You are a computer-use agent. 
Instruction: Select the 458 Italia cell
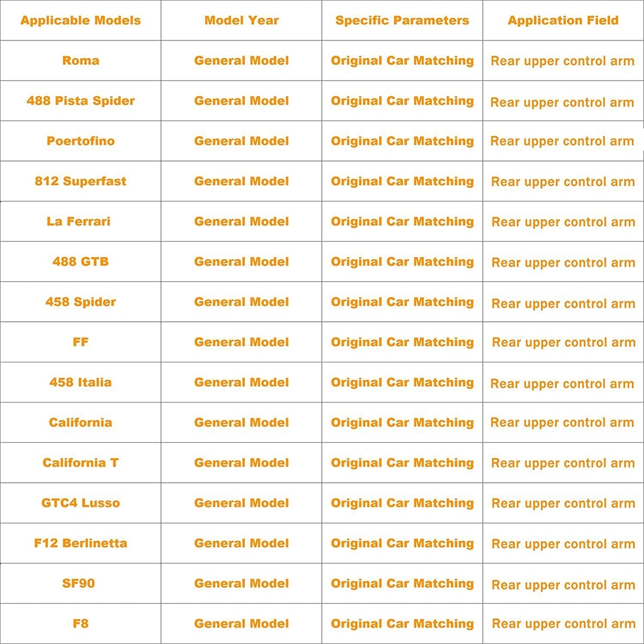click(81, 382)
